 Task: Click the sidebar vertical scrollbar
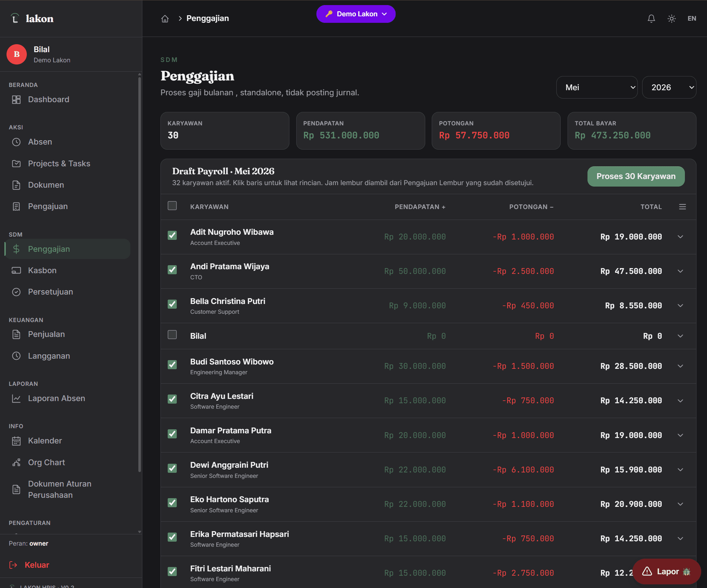pos(139,272)
